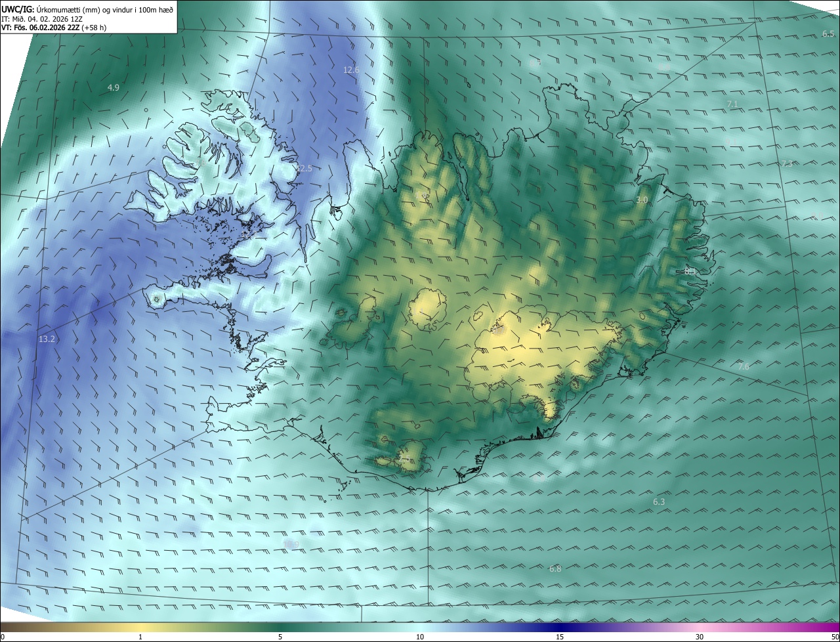Click the 3.0 value label on the map
Screen dimensions: 840x642
(642, 200)
